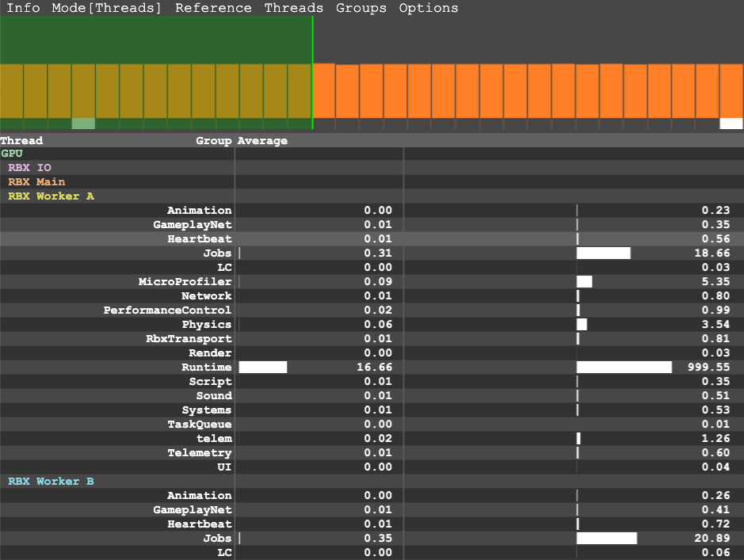Click the bright green vertical frame cursor line
Screen dimensions: 744x560
(313, 73)
